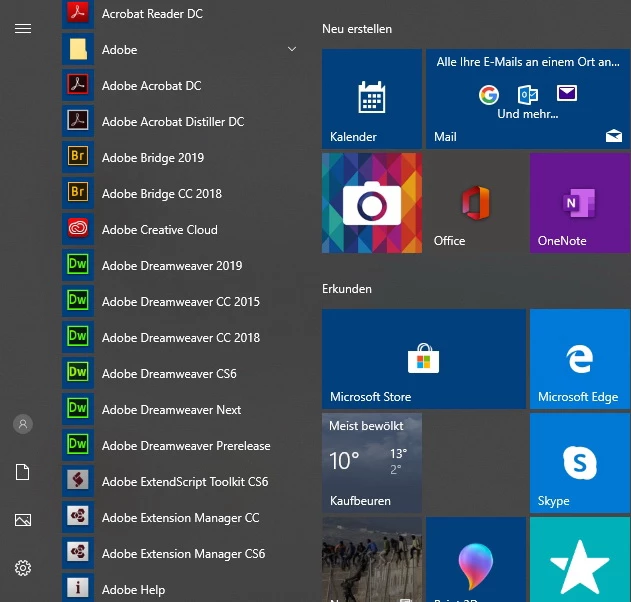Launch Adobe Dreamweaver CC 2015 icon
The width and height of the screenshot is (631, 602).
click(x=78, y=301)
